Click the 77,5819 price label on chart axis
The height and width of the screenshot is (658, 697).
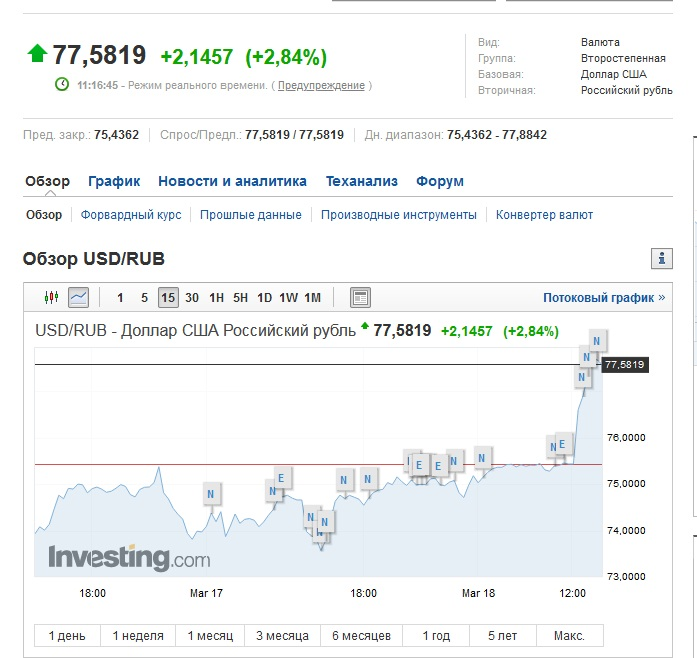click(625, 365)
